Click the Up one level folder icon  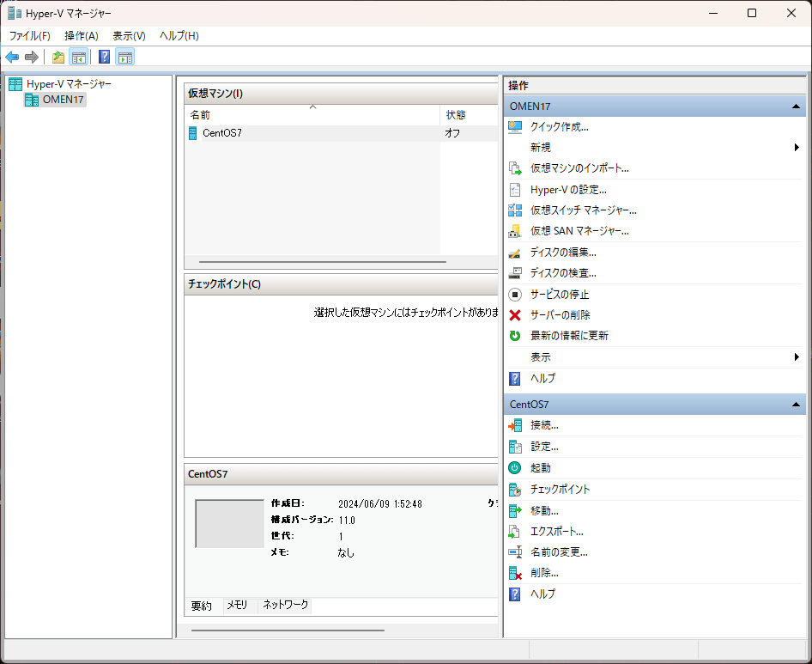tap(58, 57)
